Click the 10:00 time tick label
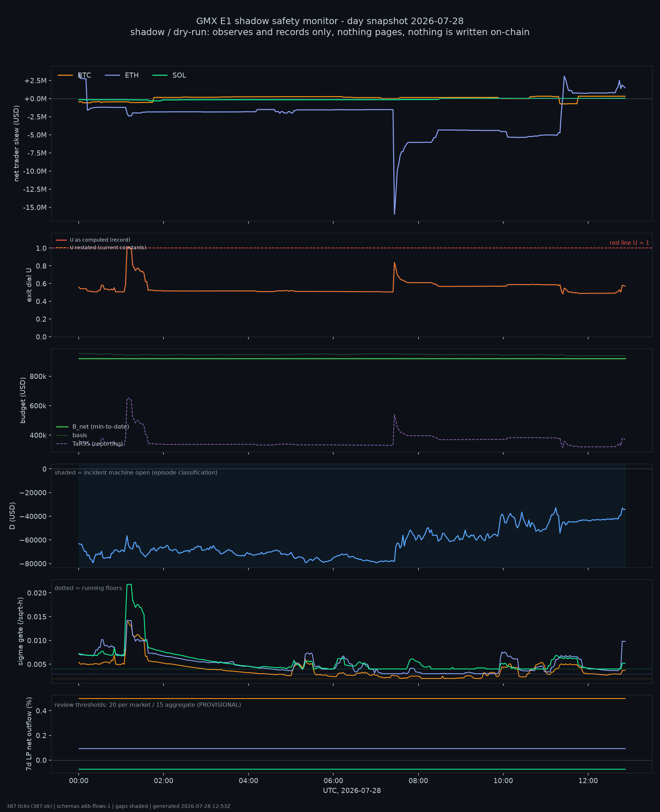The height and width of the screenshot is (812, 660). [503, 781]
